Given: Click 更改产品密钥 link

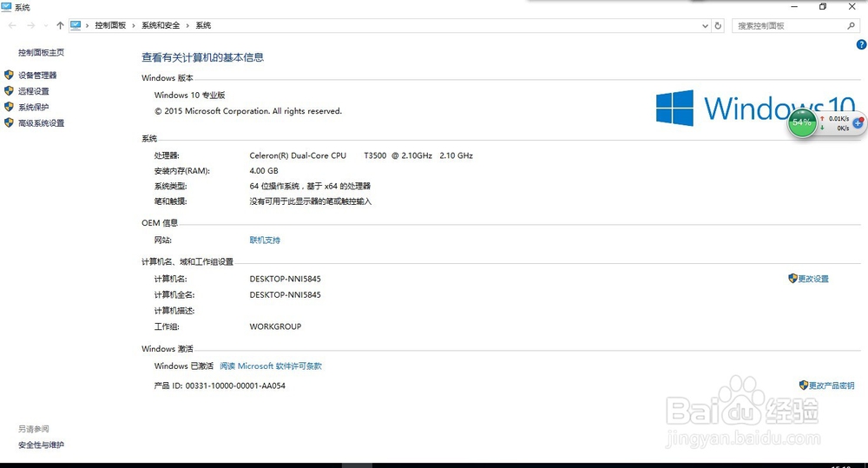Looking at the screenshot, I should tap(832, 386).
